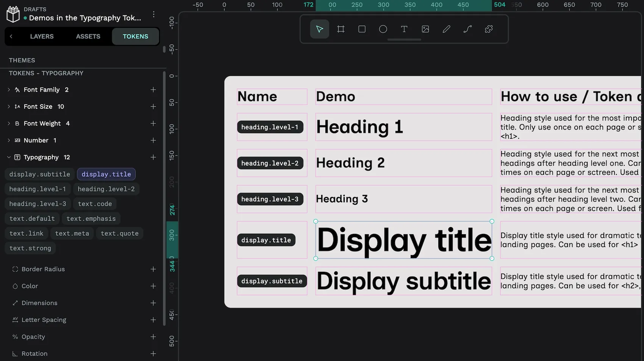The height and width of the screenshot is (361, 644).
Task: Select the Rectangle tool in the toolbar
Action: point(362,29)
